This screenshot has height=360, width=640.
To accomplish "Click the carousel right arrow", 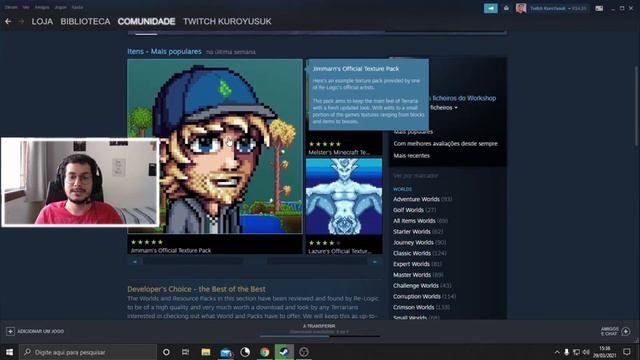I will coord(375,262).
